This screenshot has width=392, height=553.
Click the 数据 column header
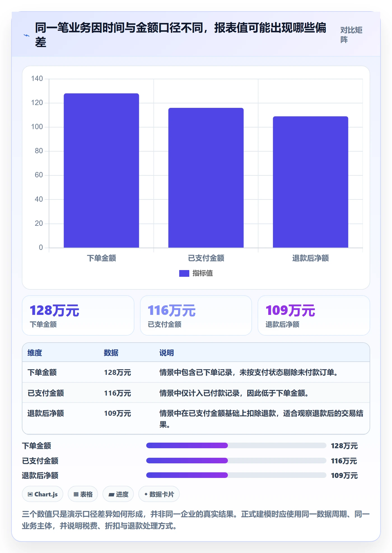(111, 353)
